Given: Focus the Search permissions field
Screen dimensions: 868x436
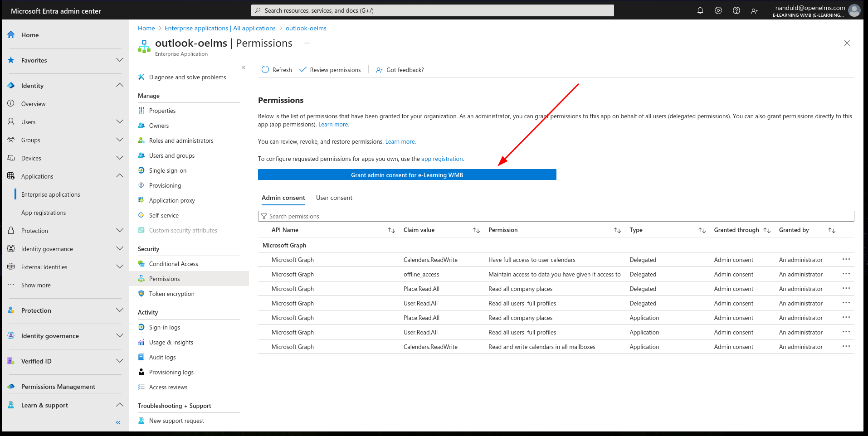Looking at the screenshot, I should click(x=556, y=216).
